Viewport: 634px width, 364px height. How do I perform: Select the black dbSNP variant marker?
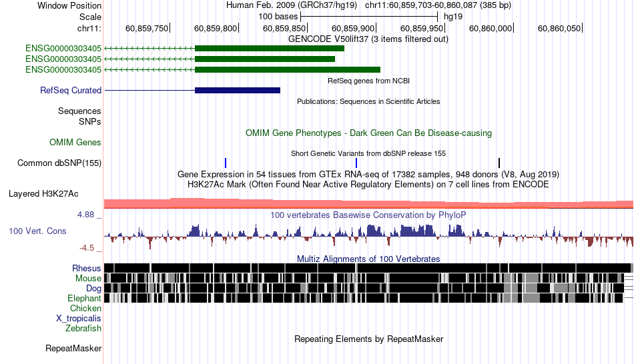tap(499, 163)
